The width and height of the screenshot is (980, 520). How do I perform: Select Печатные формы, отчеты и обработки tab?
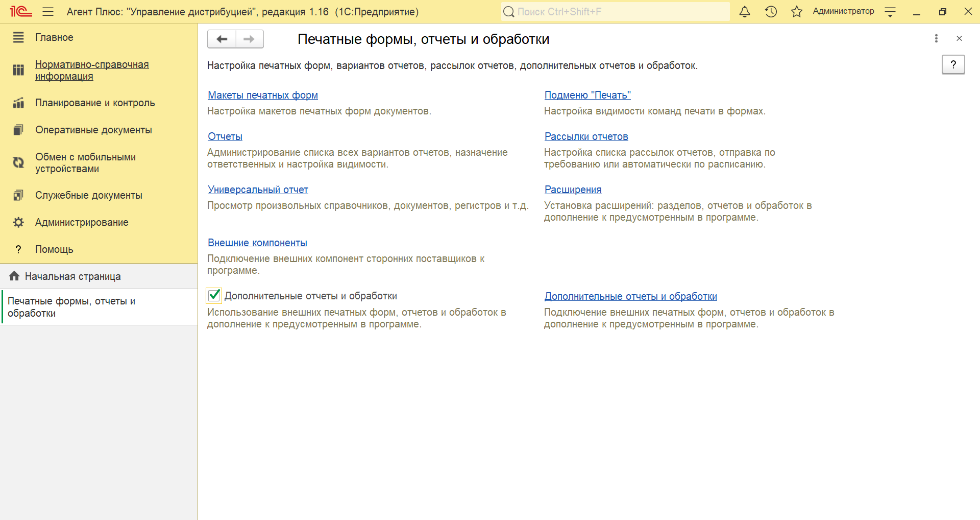tap(99, 307)
